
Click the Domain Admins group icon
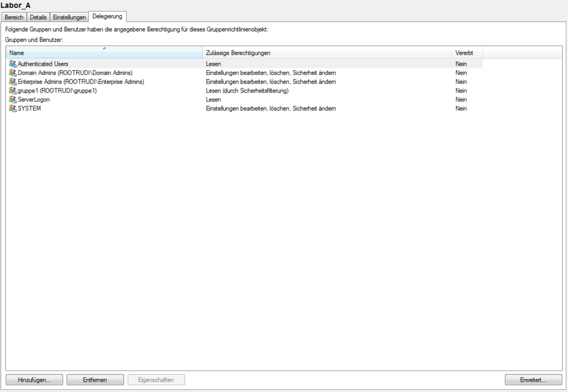click(13, 73)
